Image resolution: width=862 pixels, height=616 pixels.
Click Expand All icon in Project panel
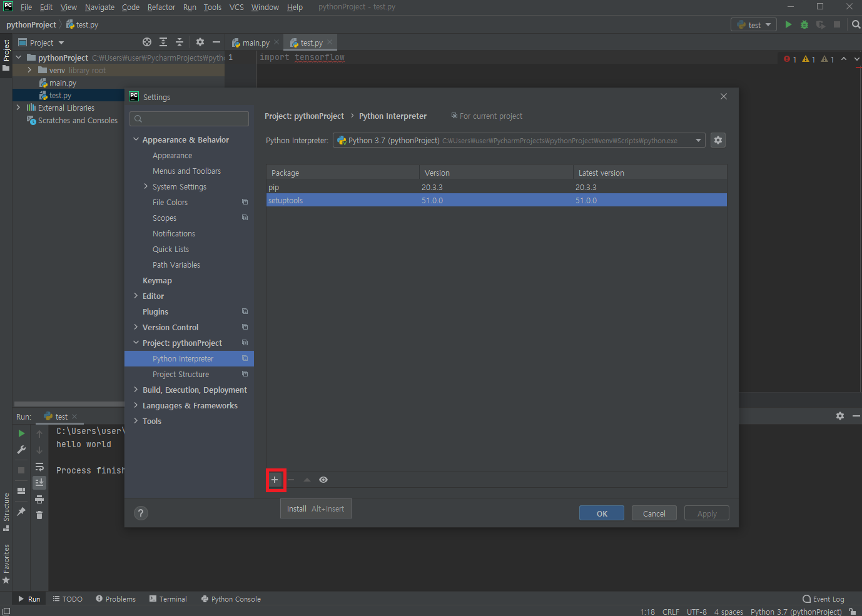tap(163, 42)
